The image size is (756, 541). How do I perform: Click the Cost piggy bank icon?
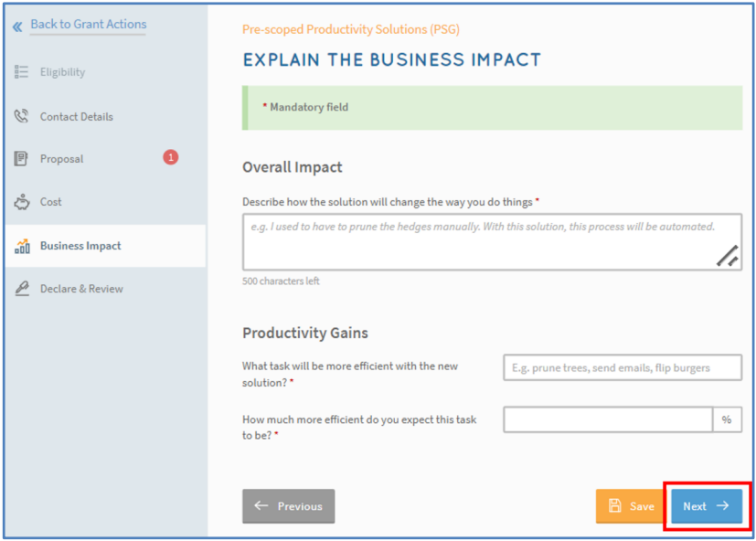[22, 202]
